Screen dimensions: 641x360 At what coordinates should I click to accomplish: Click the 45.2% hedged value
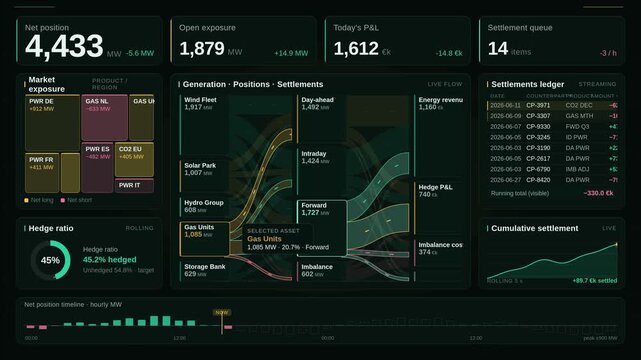coord(110,259)
